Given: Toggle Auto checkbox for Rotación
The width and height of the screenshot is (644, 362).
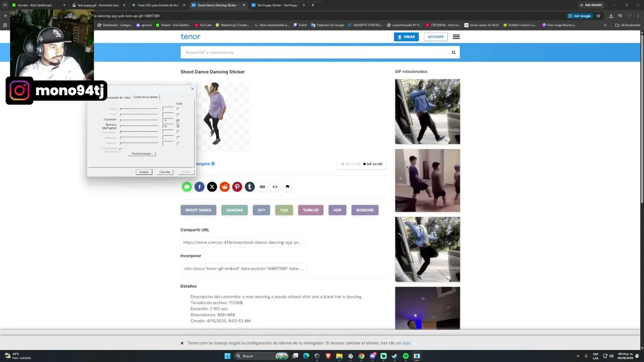Looking at the screenshot, I should 178,143.
